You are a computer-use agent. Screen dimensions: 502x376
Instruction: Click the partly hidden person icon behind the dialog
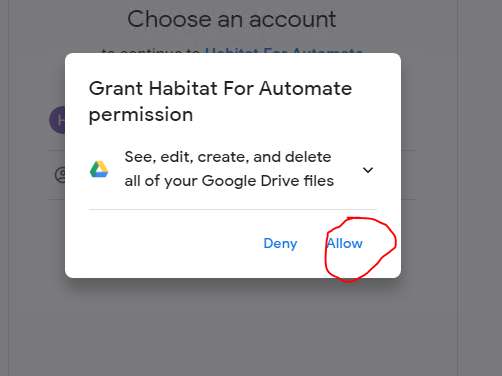pyautogui.click(x=60, y=175)
